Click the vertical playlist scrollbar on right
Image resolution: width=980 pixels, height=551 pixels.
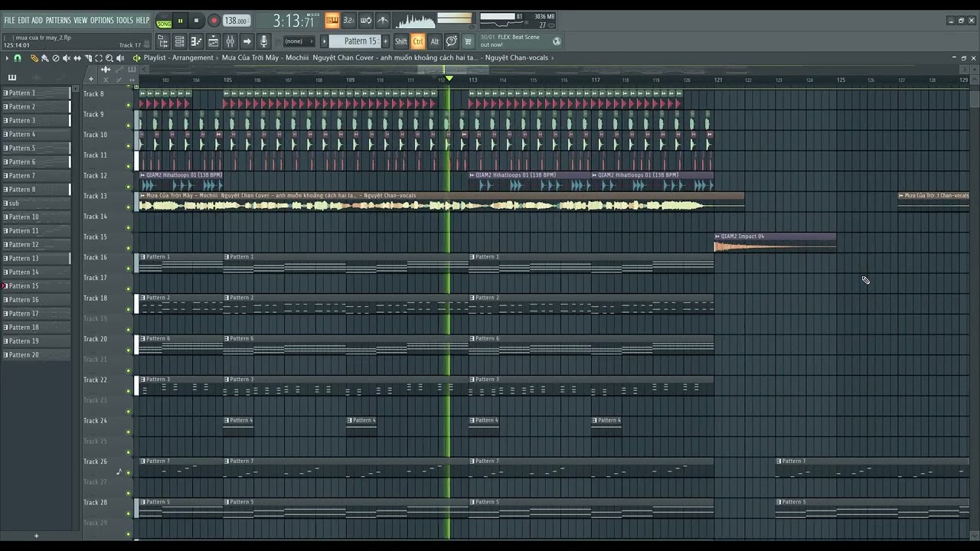click(x=974, y=98)
